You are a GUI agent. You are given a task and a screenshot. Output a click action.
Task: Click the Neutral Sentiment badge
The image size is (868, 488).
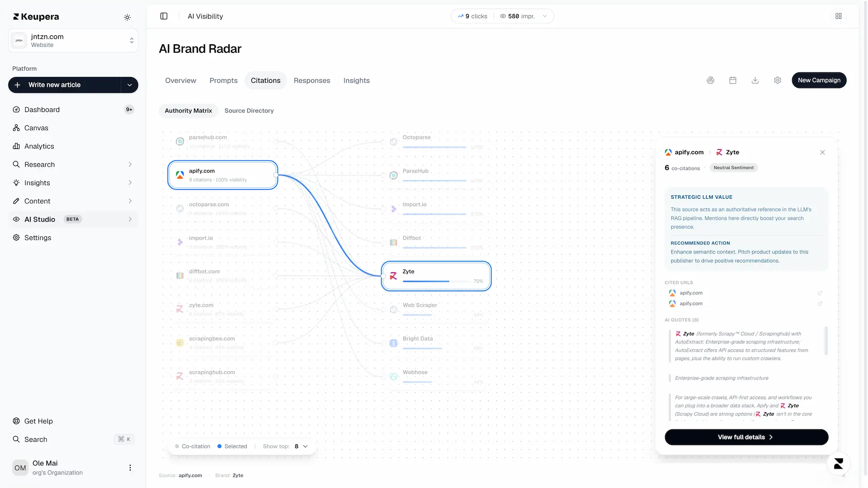pyautogui.click(x=733, y=168)
